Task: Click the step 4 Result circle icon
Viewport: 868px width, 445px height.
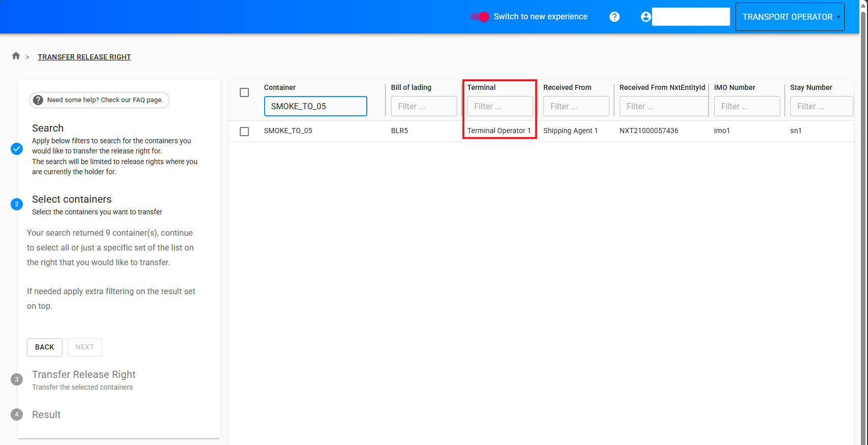Action: click(17, 415)
